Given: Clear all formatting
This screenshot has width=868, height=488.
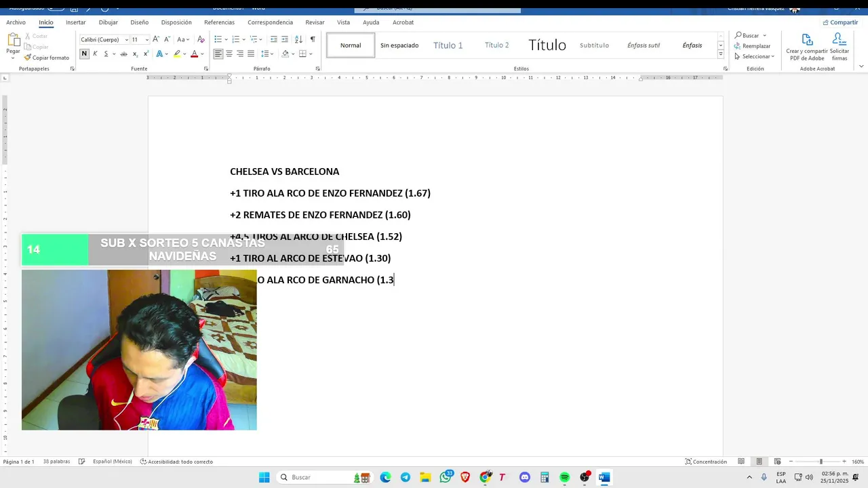Looking at the screenshot, I should point(201,39).
